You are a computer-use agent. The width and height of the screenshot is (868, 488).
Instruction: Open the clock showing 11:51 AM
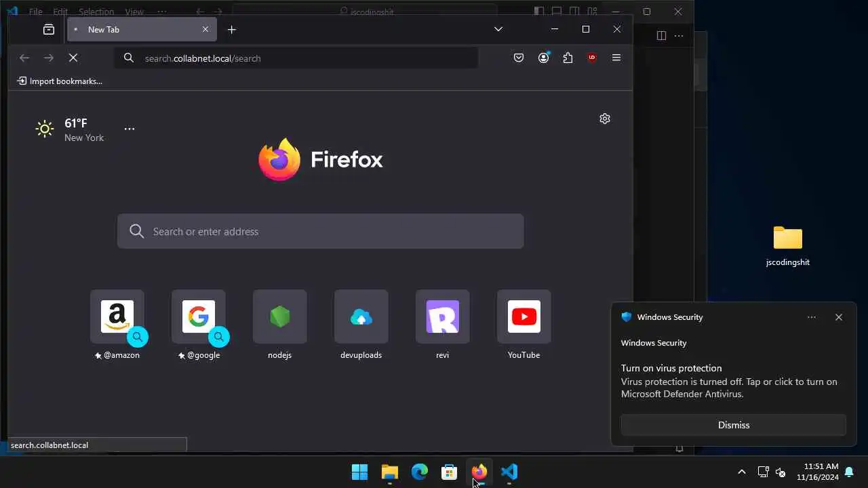pos(818,472)
